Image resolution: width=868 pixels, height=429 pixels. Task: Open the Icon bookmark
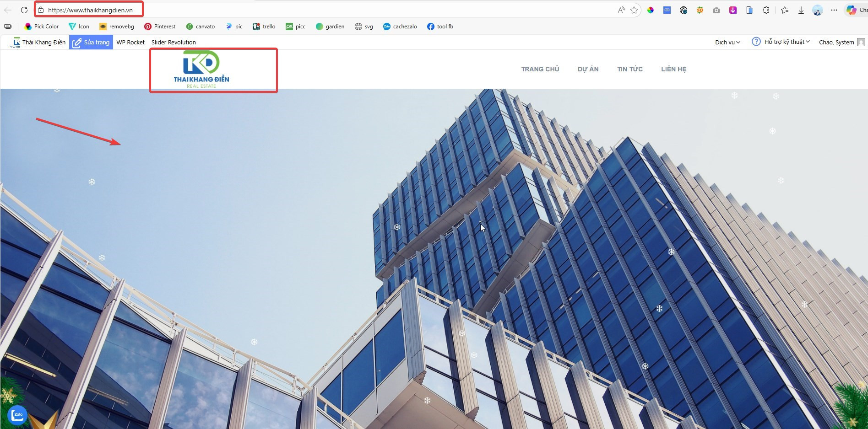79,27
